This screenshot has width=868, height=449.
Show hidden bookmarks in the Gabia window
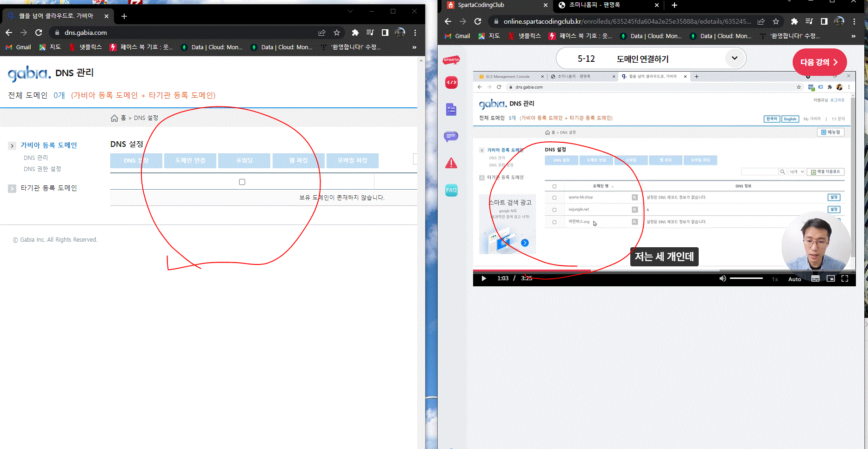point(414,47)
